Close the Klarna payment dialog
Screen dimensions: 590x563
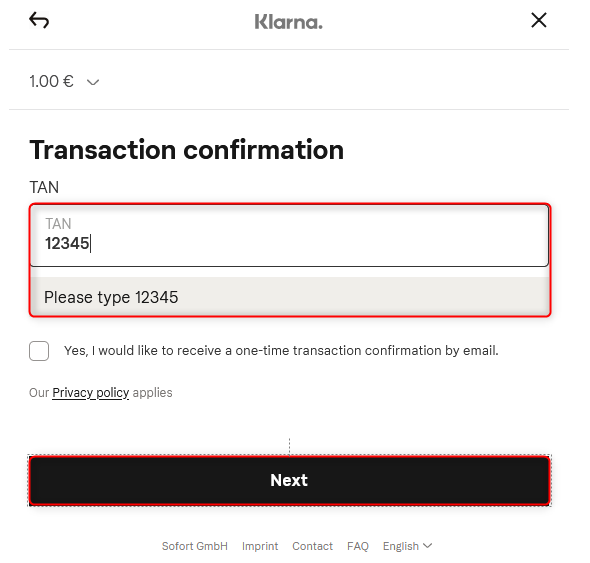coord(538,20)
